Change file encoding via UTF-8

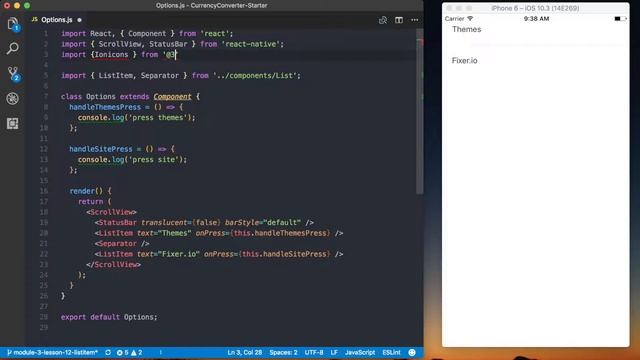coord(314,352)
